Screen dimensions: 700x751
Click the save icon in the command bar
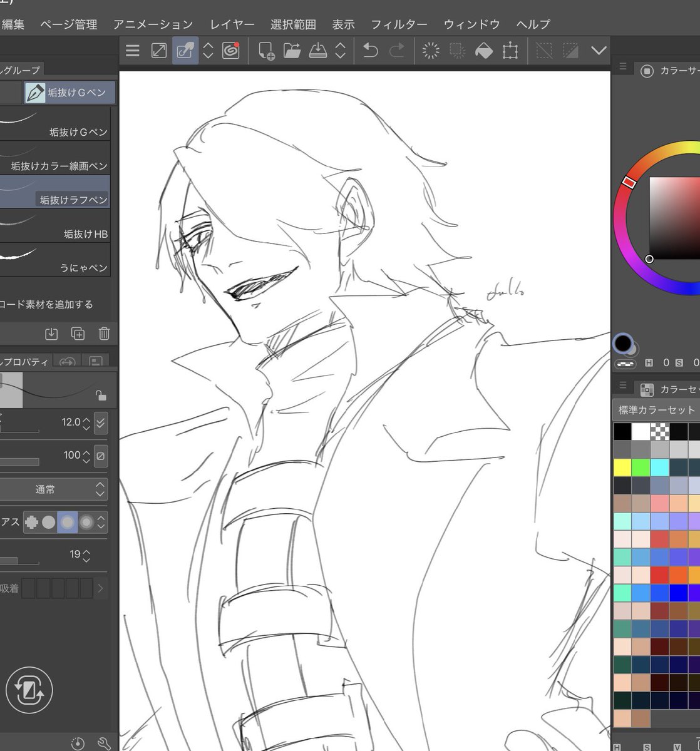[x=319, y=51]
